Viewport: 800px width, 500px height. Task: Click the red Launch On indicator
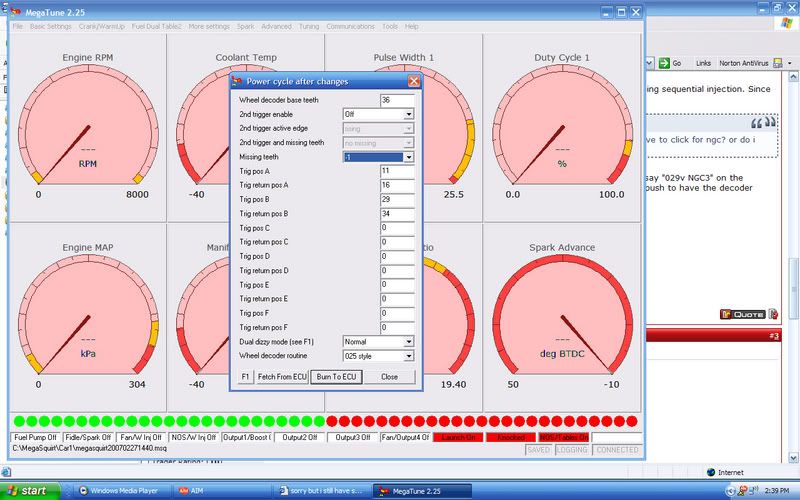pyautogui.click(x=458, y=437)
